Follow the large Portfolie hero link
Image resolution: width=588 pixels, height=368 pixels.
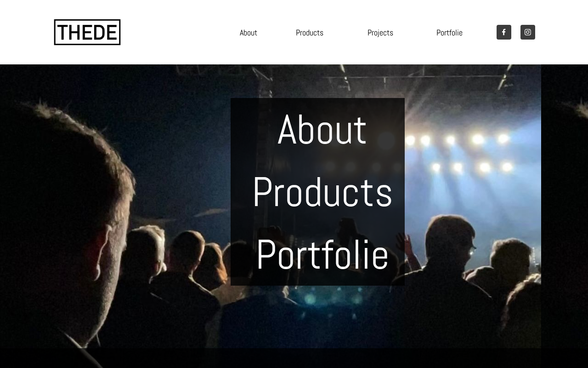click(322, 254)
